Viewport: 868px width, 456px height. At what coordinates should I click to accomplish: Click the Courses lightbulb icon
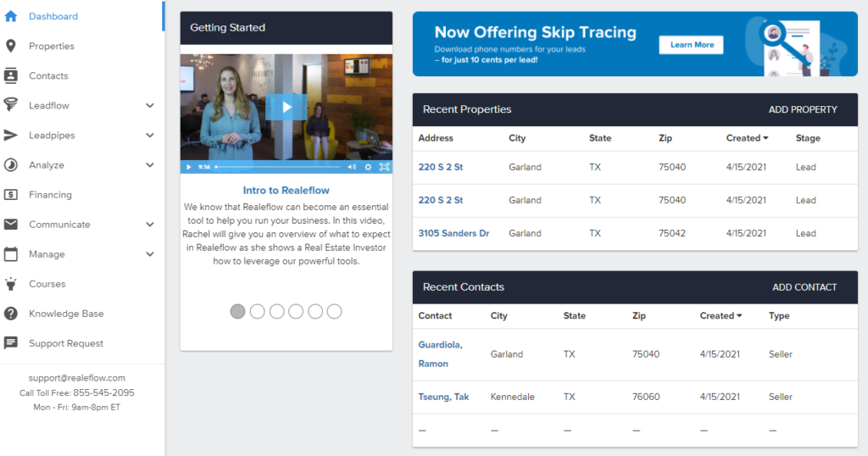tap(10, 284)
